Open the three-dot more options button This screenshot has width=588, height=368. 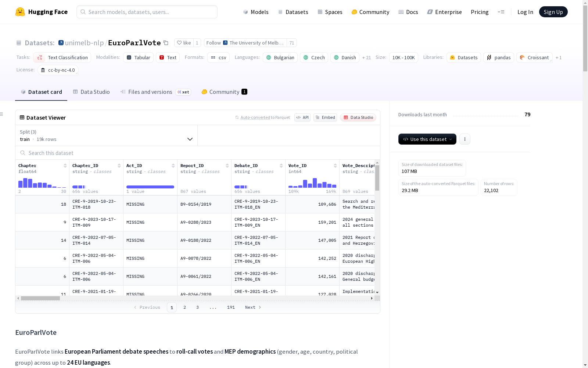click(465, 139)
